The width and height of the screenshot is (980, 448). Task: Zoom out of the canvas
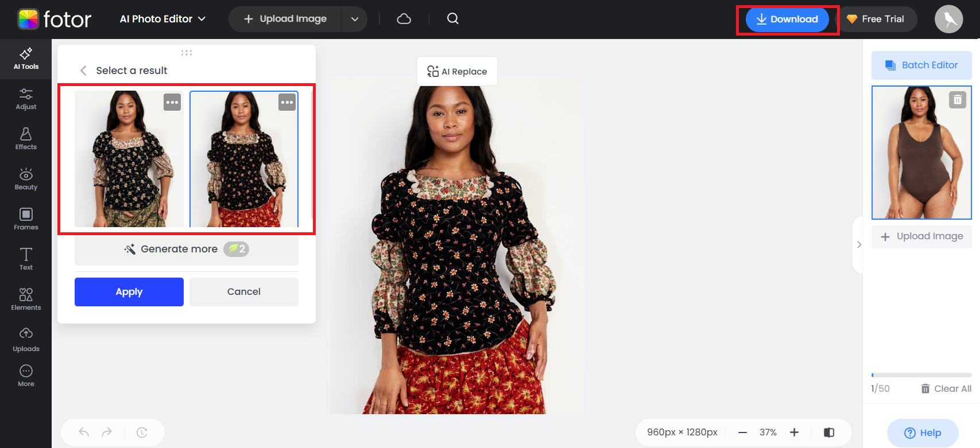742,433
